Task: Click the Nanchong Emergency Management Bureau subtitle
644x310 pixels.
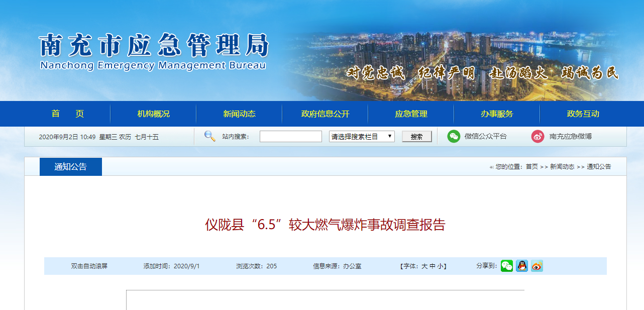Action: click(153, 65)
